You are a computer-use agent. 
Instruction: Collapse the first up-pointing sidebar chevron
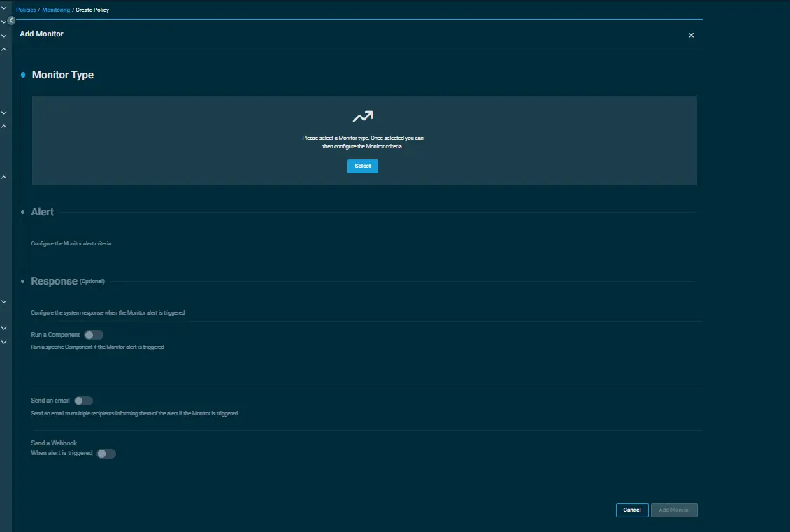coord(3,50)
